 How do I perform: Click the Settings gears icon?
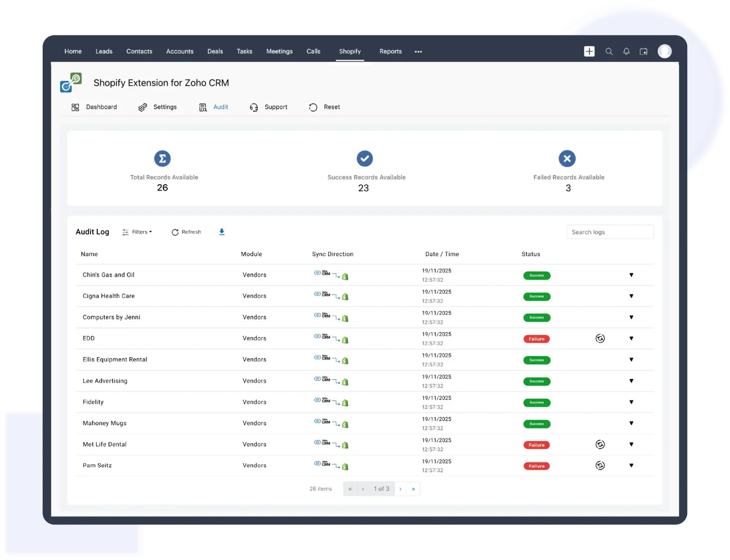[x=143, y=107]
